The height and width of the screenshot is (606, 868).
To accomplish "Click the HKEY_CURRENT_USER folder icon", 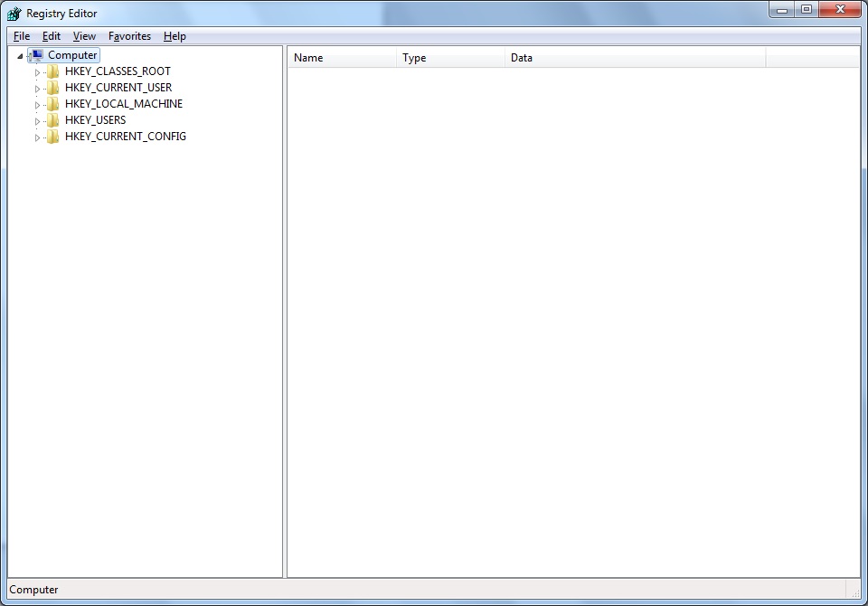I will (x=53, y=88).
